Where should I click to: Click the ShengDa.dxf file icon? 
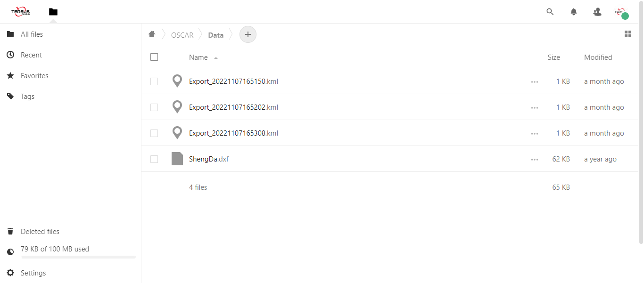[177, 159]
